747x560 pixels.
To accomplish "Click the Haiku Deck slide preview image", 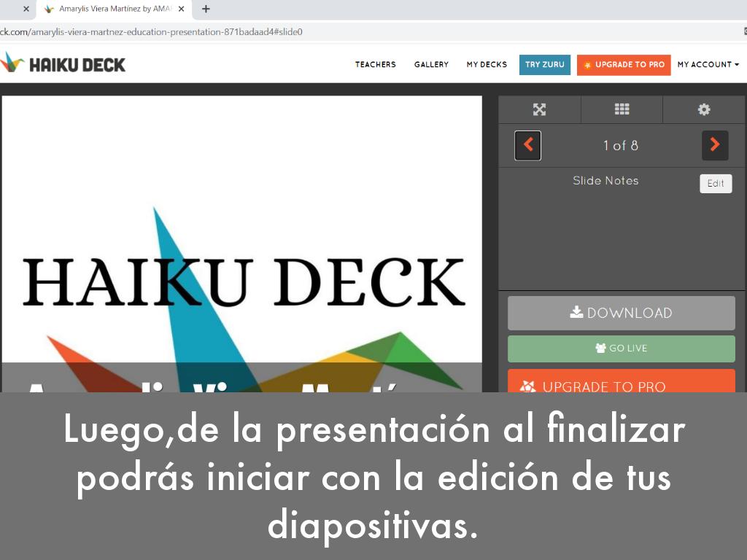I will (241, 241).
